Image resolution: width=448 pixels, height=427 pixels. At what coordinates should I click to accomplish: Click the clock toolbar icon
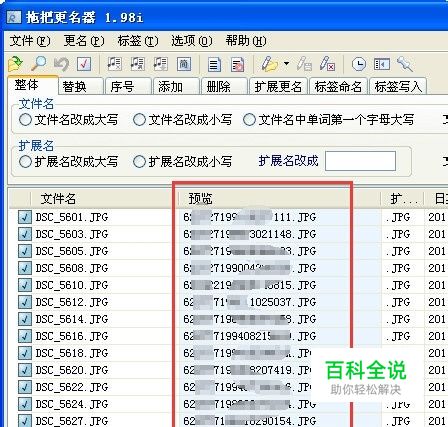click(x=359, y=64)
